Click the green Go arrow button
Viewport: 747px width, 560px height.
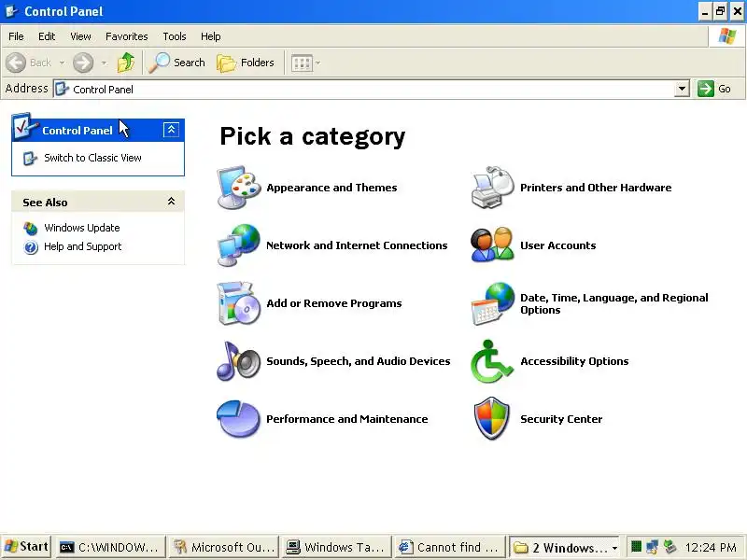coord(706,89)
